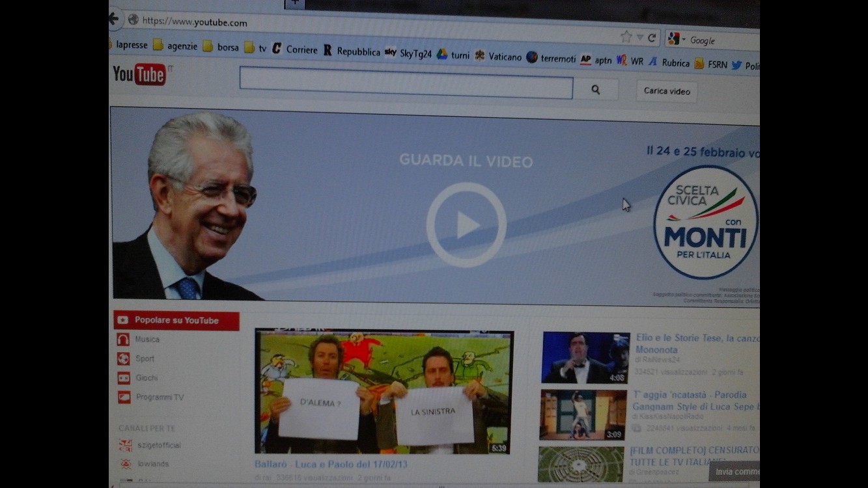The height and width of the screenshot is (488, 868).
Task: Open the terremoti bookmark
Action: point(552,58)
